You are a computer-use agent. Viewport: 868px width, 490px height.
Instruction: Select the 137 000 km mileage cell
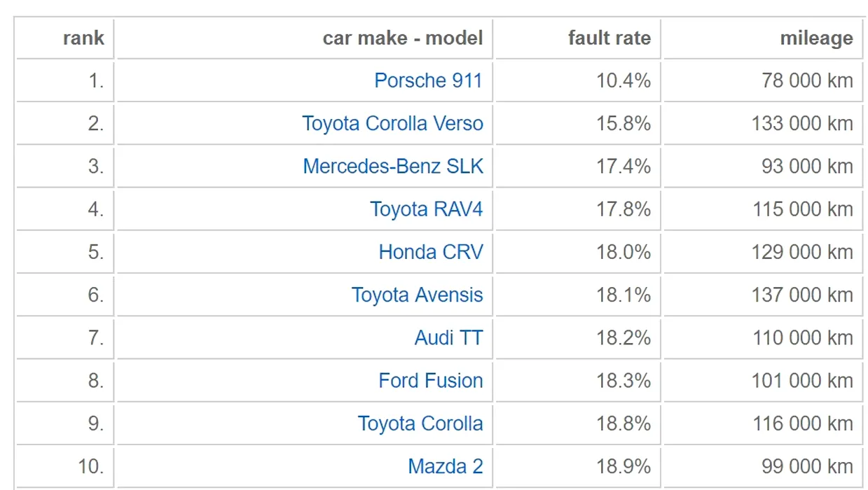click(x=763, y=295)
